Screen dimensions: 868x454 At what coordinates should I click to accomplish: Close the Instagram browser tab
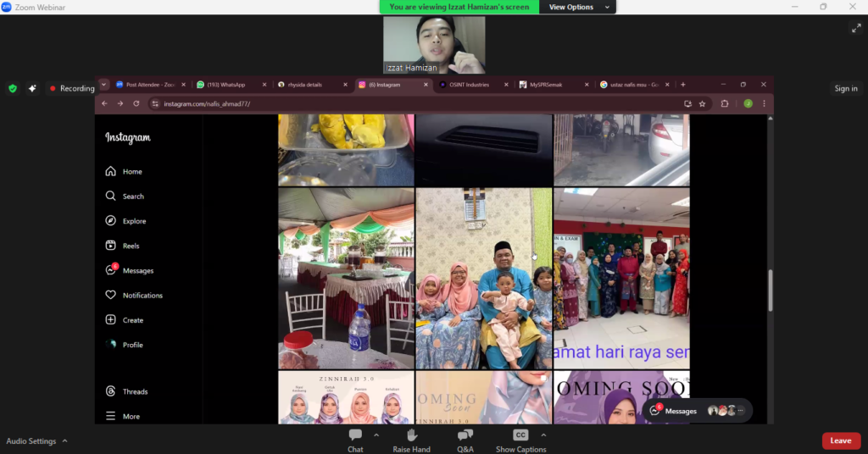point(426,85)
